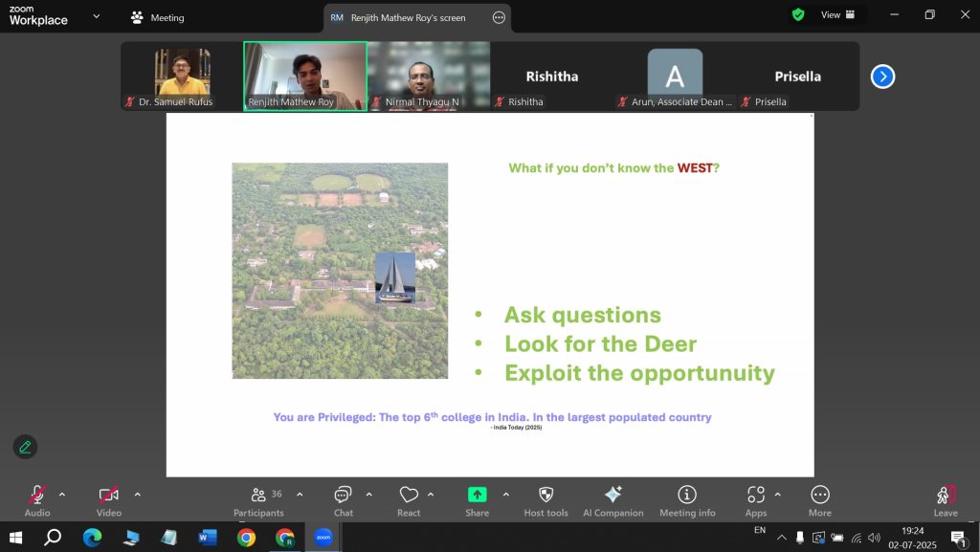Leave the meeting

pyautogui.click(x=945, y=499)
